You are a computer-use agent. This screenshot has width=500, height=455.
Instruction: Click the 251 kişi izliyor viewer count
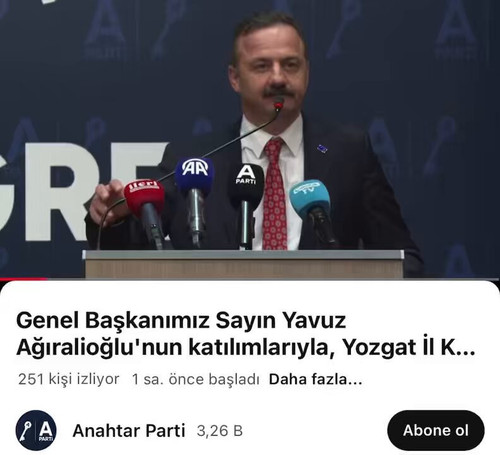point(69,379)
